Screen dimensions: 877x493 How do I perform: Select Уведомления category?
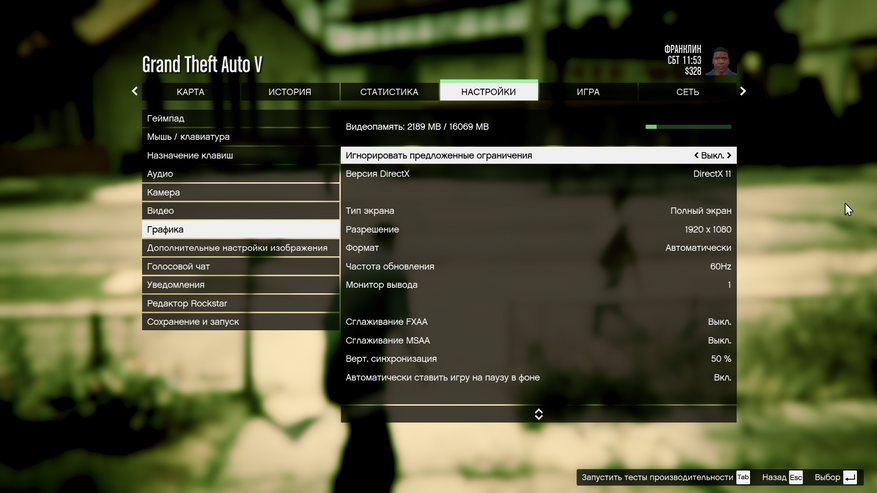point(241,285)
